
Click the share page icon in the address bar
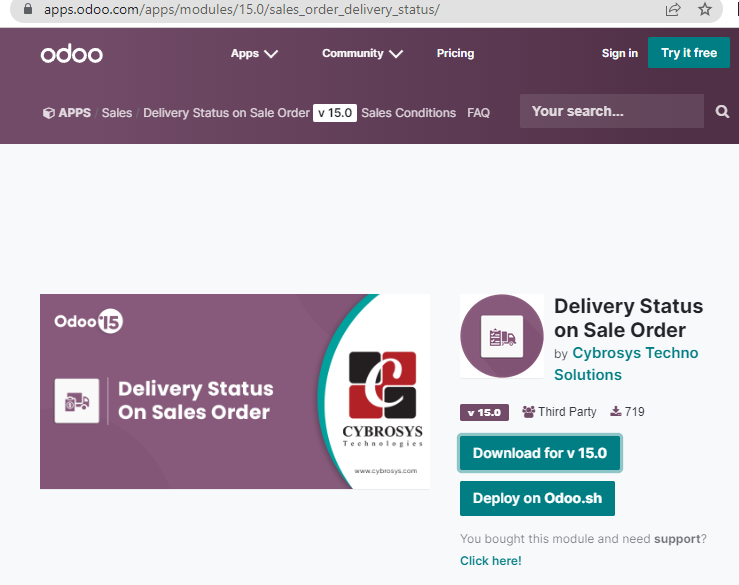tap(673, 9)
